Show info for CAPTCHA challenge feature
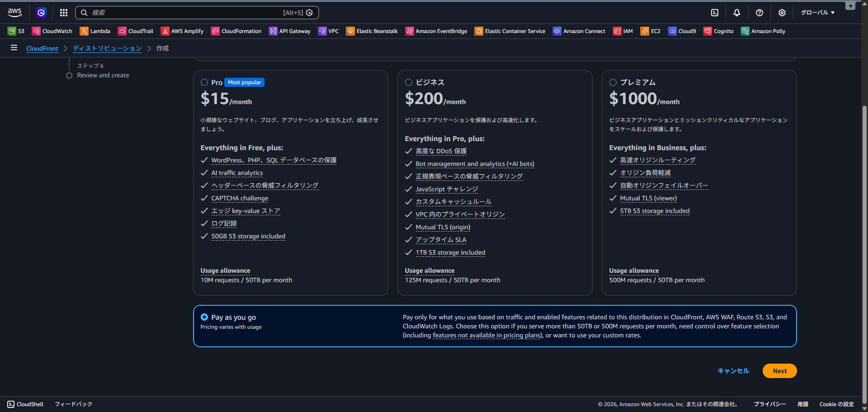The height and width of the screenshot is (412, 868). pyautogui.click(x=240, y=198)
